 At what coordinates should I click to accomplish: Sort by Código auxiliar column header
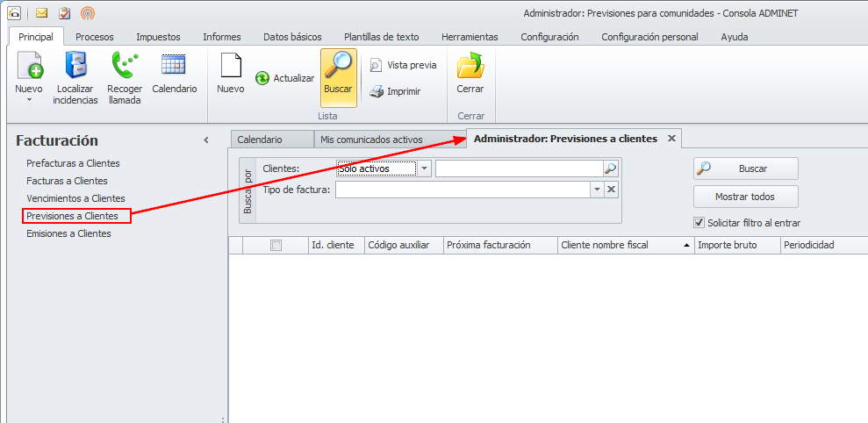click(404, 245)
